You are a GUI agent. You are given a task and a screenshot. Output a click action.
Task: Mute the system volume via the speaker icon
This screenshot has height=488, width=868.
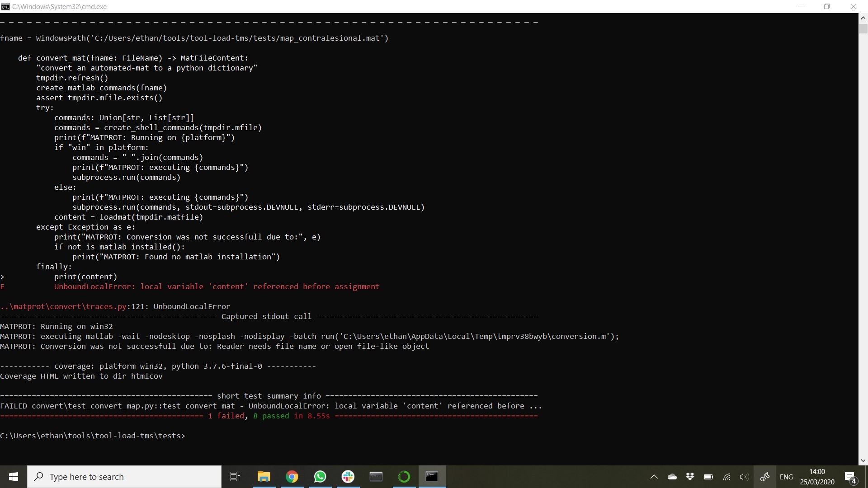click(x=744, y=477)
